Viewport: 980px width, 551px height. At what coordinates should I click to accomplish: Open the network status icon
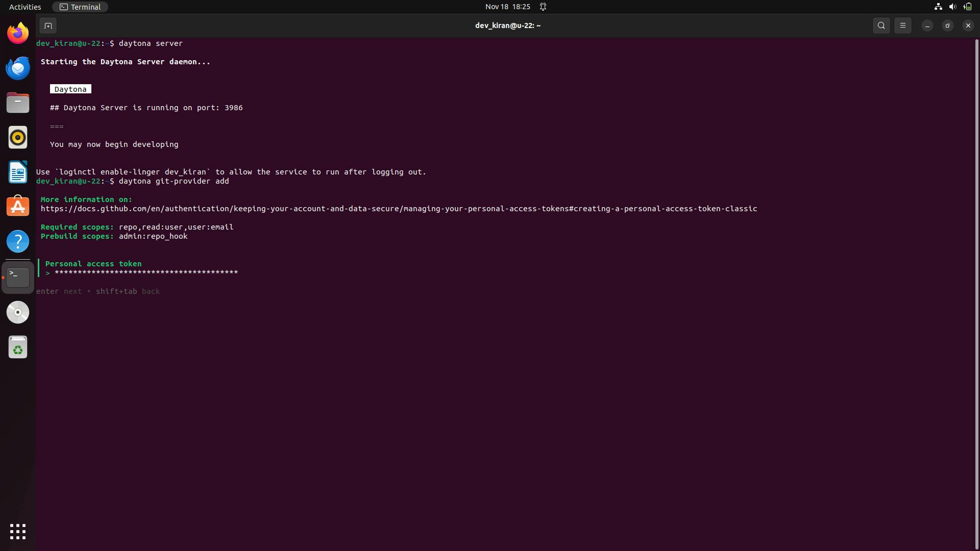click(938, 7)
